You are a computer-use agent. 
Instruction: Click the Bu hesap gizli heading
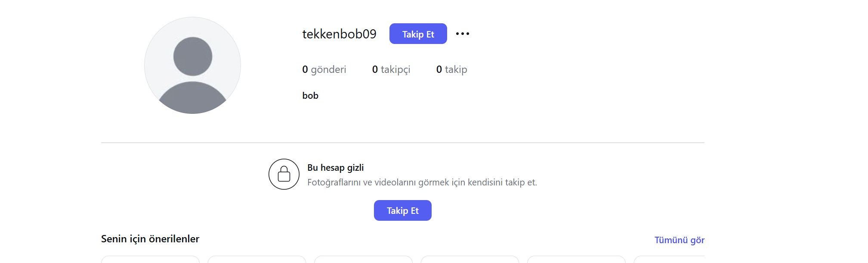[x=336, y=168]
